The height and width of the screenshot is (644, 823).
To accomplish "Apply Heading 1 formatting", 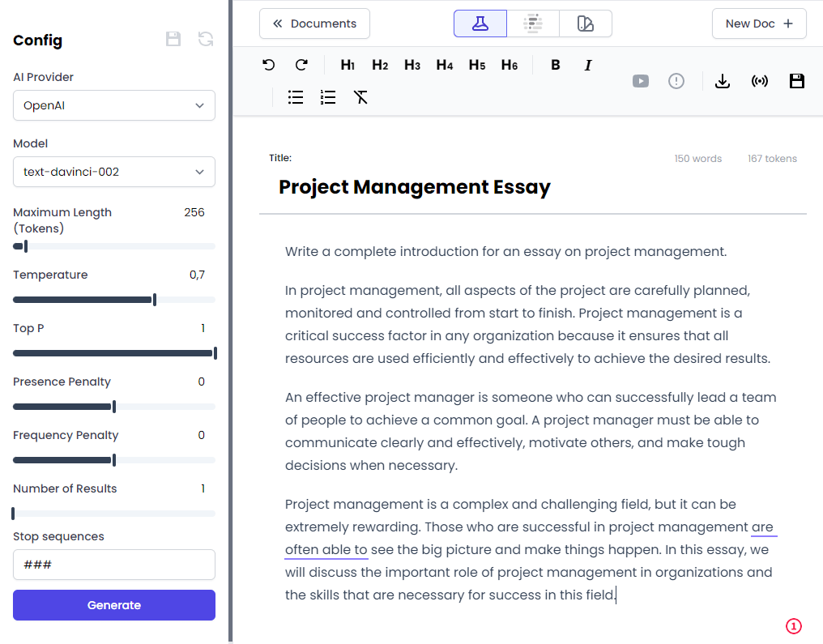I will click(348, 65).
